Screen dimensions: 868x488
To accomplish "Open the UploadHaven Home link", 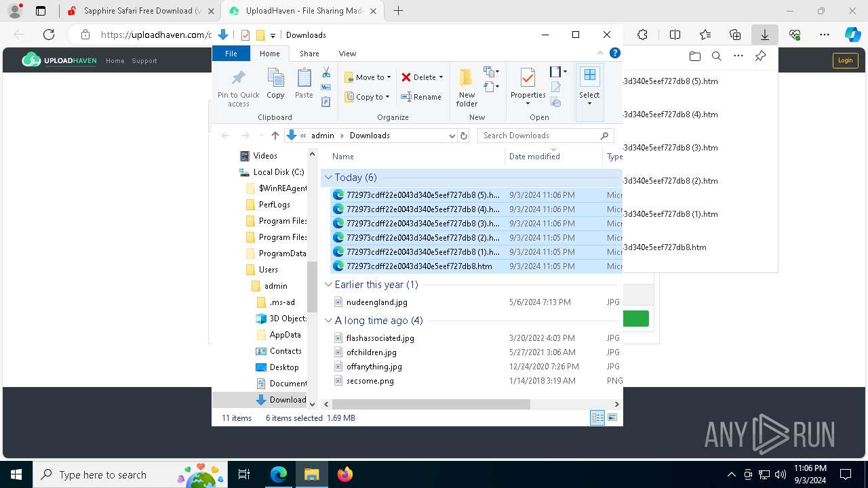I will coord(115,61).
